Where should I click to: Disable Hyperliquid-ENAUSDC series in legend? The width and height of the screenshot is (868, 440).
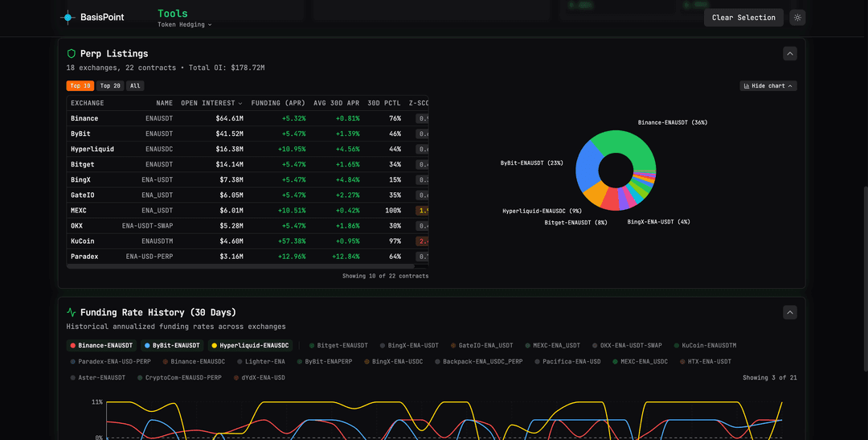point(249,345)
